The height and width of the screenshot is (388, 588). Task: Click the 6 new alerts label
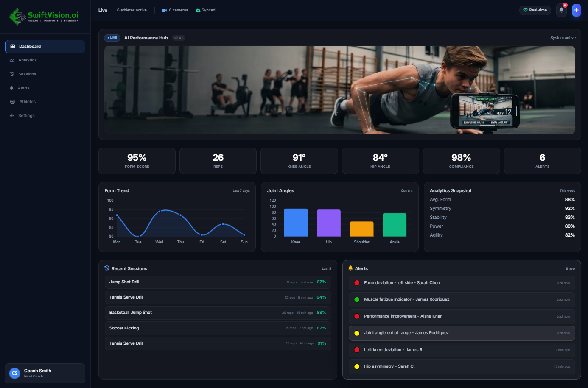pyautogui.click(x=570, y=269)
